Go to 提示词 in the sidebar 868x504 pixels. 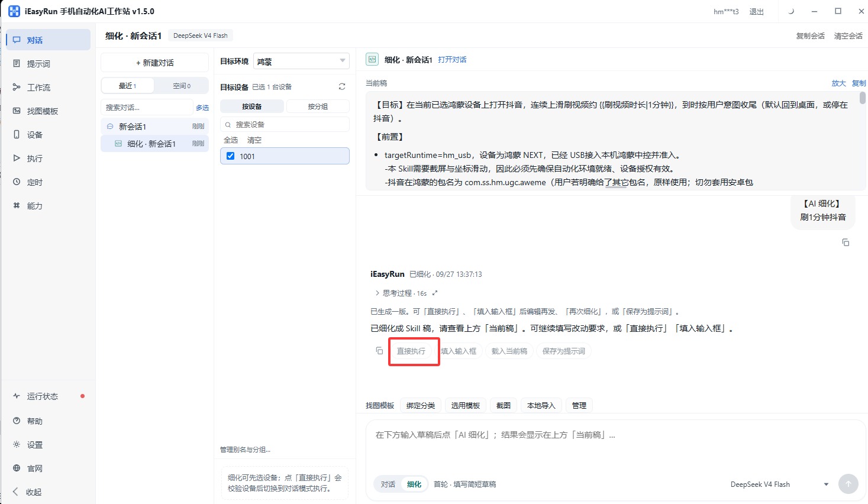click(x=49, y=64)
